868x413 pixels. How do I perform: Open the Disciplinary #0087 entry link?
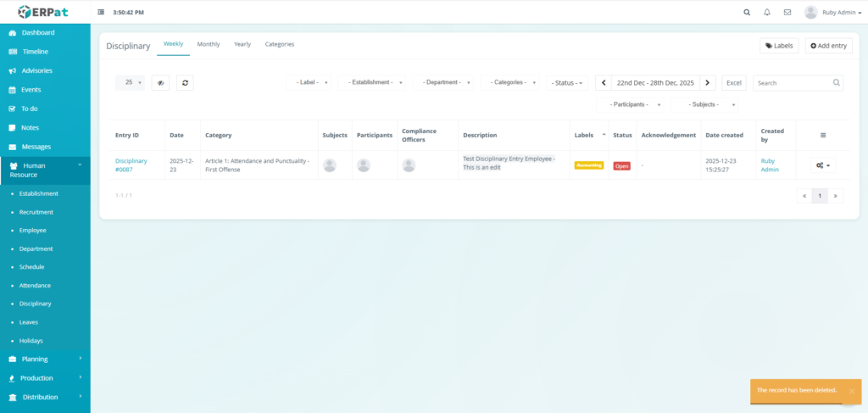click(131, 165)
